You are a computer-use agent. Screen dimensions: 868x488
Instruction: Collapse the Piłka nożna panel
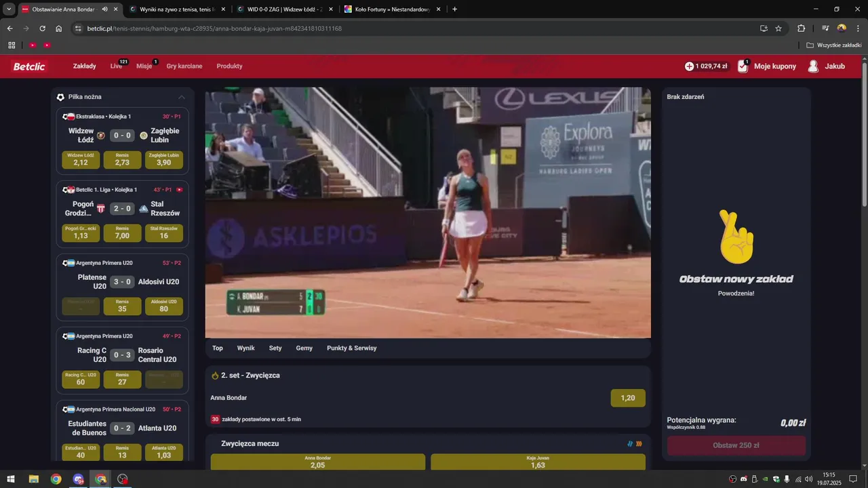[182, 97]
